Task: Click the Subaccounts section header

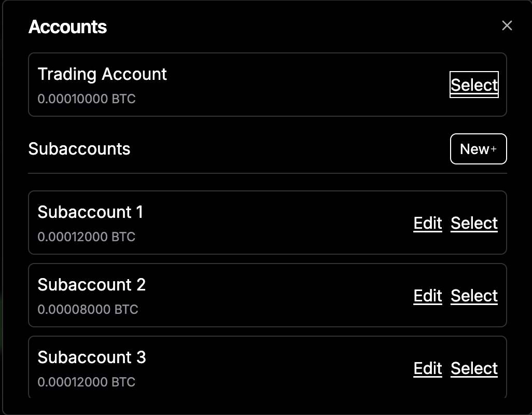Action: [x=79, y=149]
